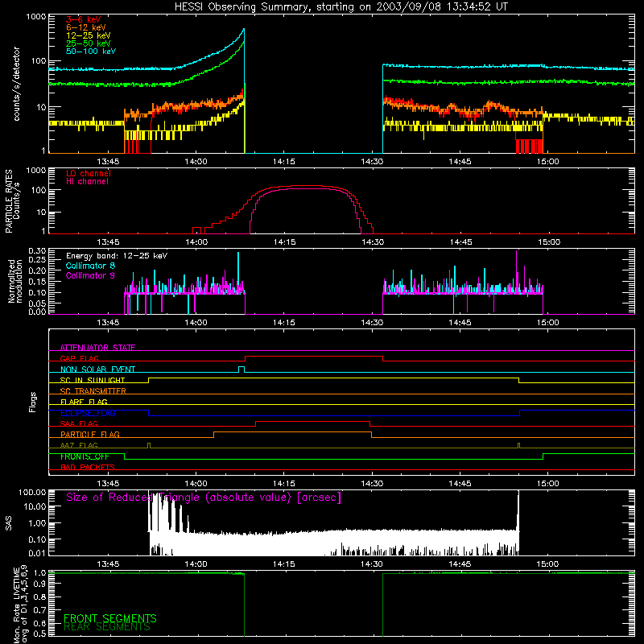Select the 3-6 keV legend label
The width and height of the screenshot is (644, 644).
click(84, 19)
